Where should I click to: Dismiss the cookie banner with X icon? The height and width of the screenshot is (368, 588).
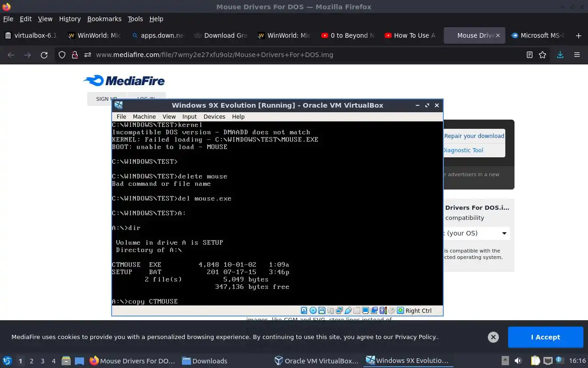pyautogui.click(x=493, y=337)
